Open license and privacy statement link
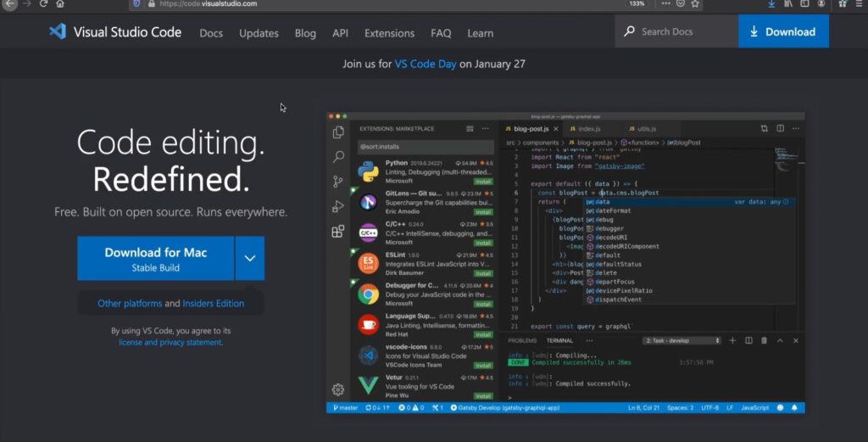This screenshot has height=442, width=868. click(x=170, y=342)
